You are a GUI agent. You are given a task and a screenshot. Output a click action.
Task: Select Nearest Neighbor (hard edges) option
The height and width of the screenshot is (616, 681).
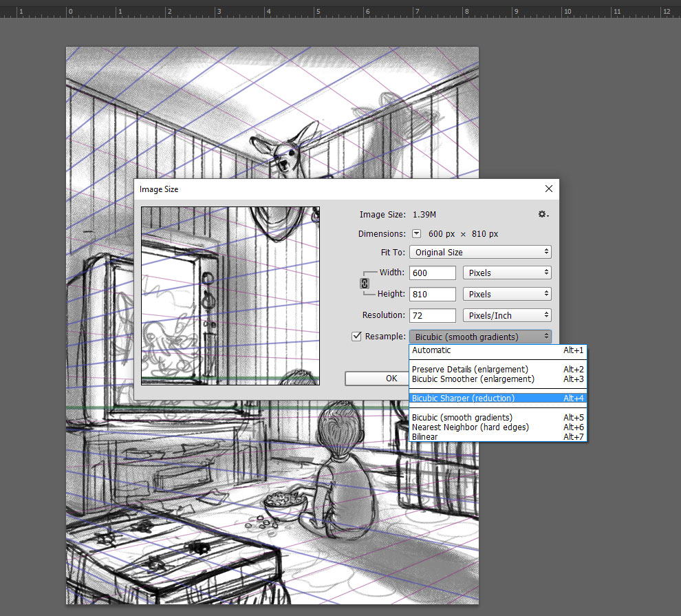470,427
